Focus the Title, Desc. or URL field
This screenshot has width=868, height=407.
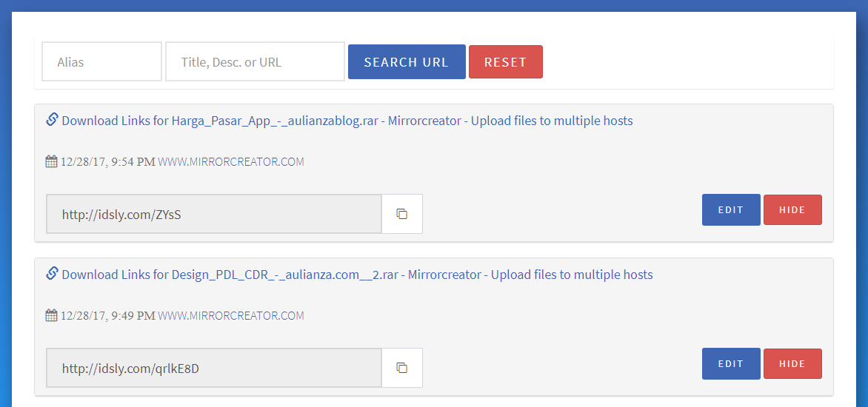(x=256, y=61)
